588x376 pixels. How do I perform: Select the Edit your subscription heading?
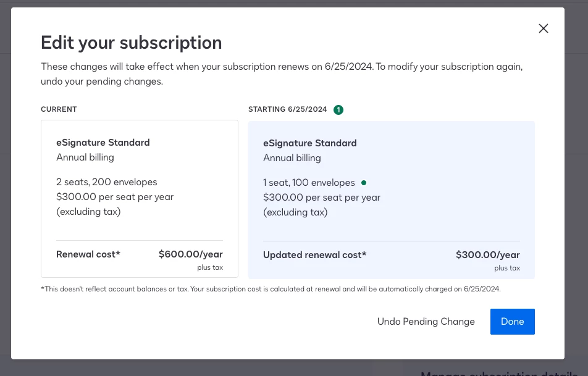click(131, 43)
